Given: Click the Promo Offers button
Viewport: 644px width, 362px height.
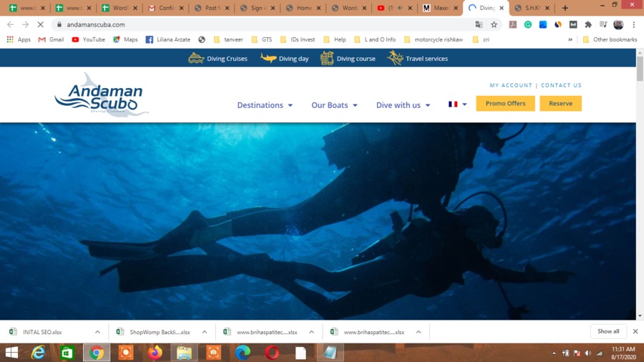Looking at the screenshot, I should tap(505, 104).
